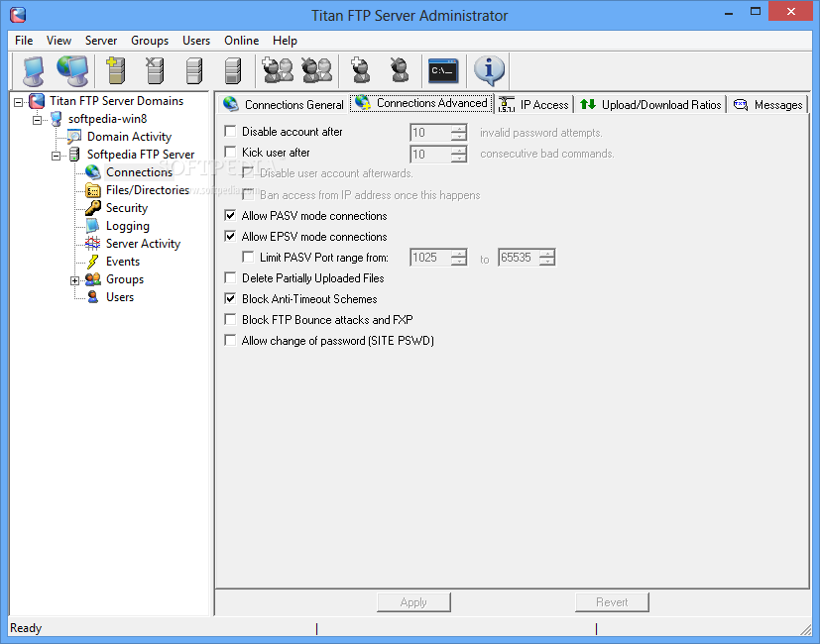The height and width of the screenshot is (644, 820).
Task: Switch to Messages tab
Action: (768, 105)
